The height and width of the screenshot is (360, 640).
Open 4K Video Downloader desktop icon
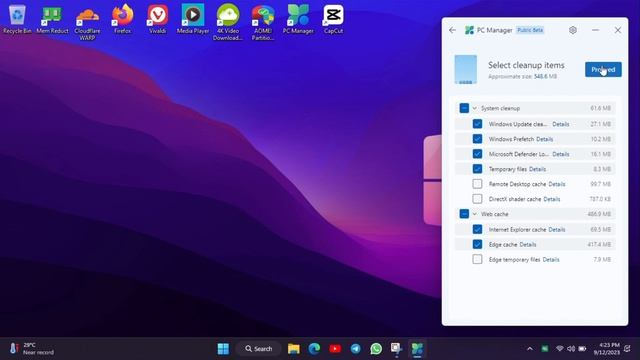228,22
